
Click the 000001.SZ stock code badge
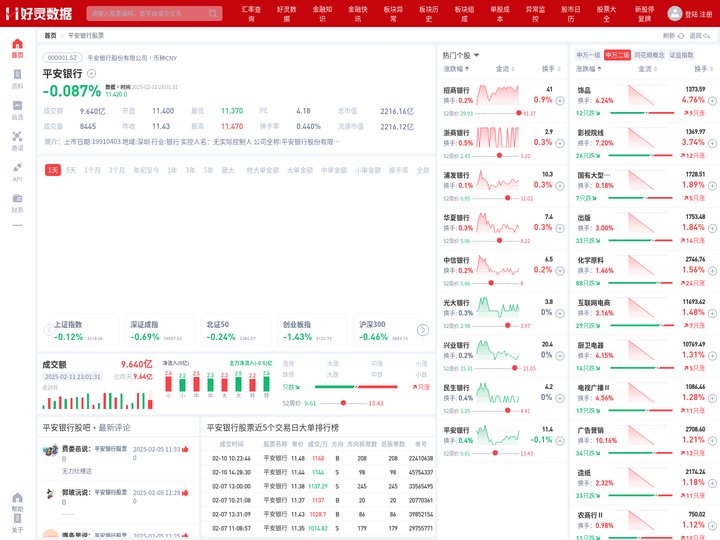(62, 58)
